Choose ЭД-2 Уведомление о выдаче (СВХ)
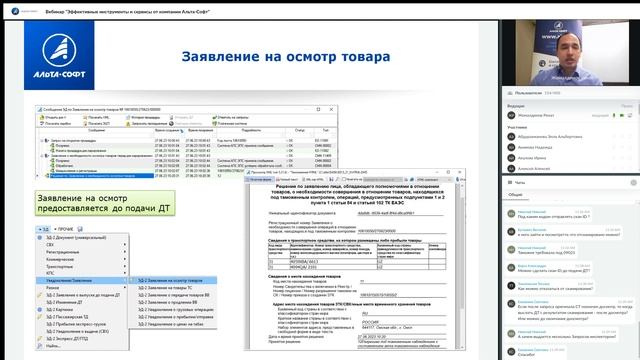Viewport: 640px width, 360px height. coord(83,331)
